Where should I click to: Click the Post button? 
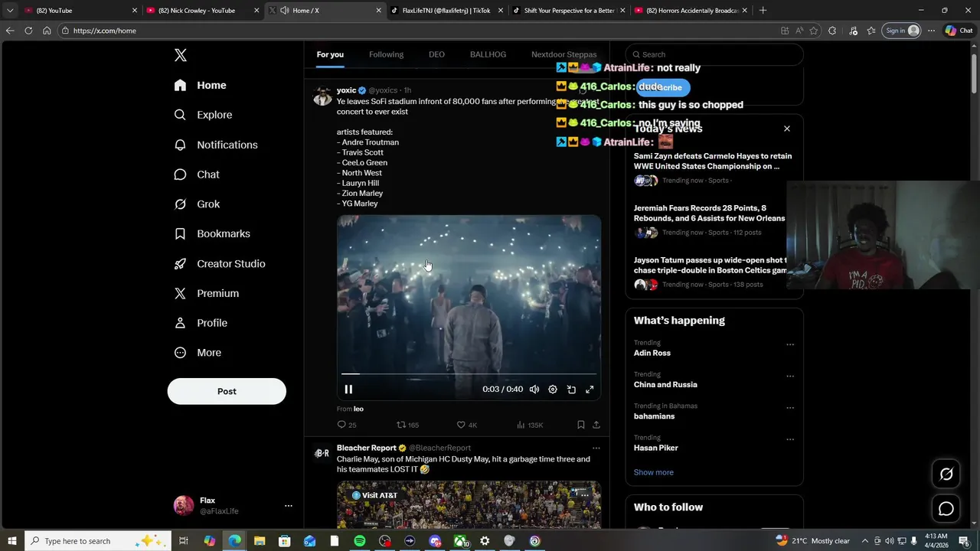click(x=227, y=391)
